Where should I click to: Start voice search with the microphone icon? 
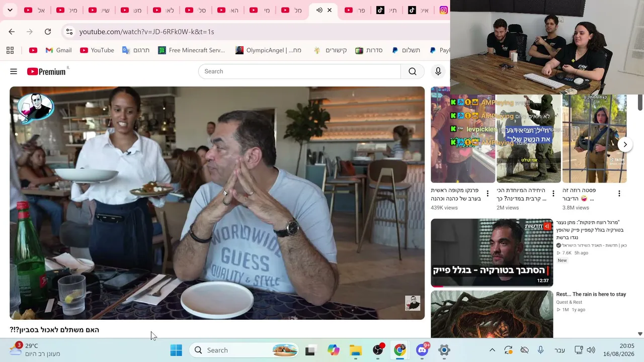(438, 71)
